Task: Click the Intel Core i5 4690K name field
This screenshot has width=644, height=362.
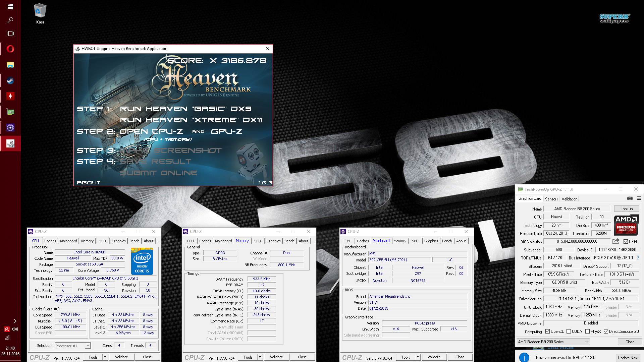Action: click(90, 252)
